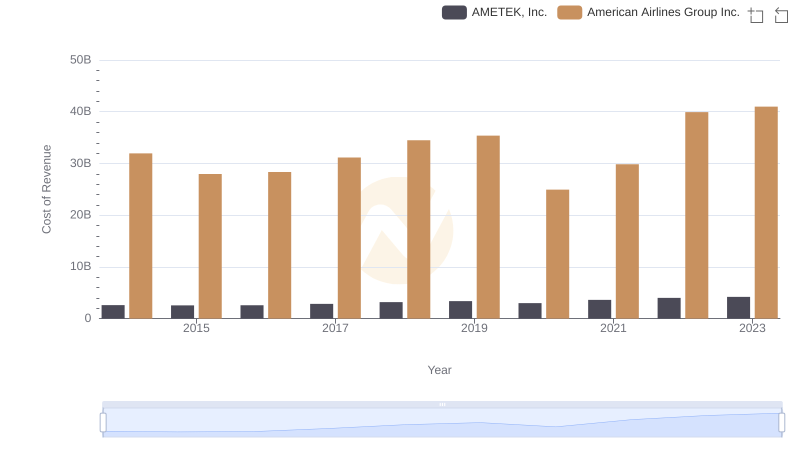This screenshot has height=461, width=800.
Task: Click the American Airlines 2020 bar
Action: [558, 254]
